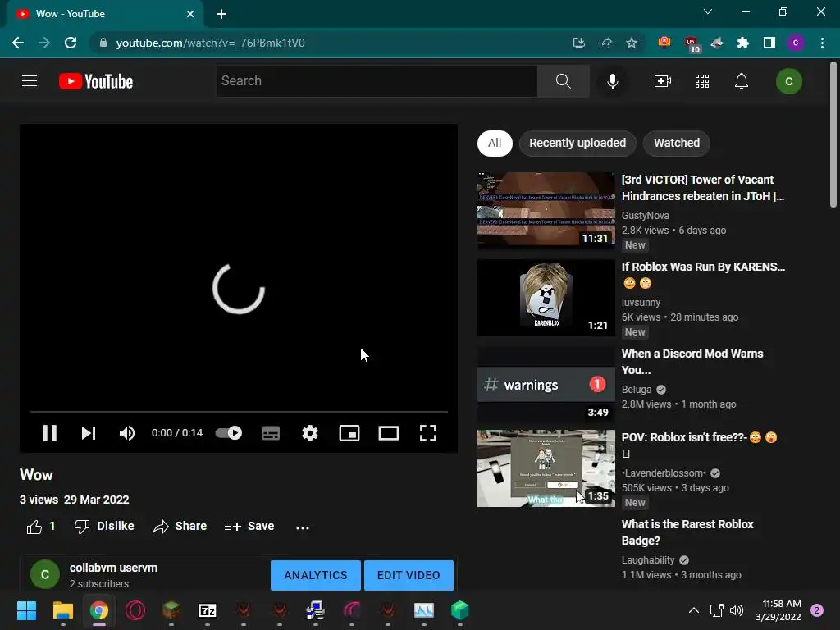Toggle autoplay switch in player
Image resolution: width=840 pixels, height=630 pixels.
point(229,433)
